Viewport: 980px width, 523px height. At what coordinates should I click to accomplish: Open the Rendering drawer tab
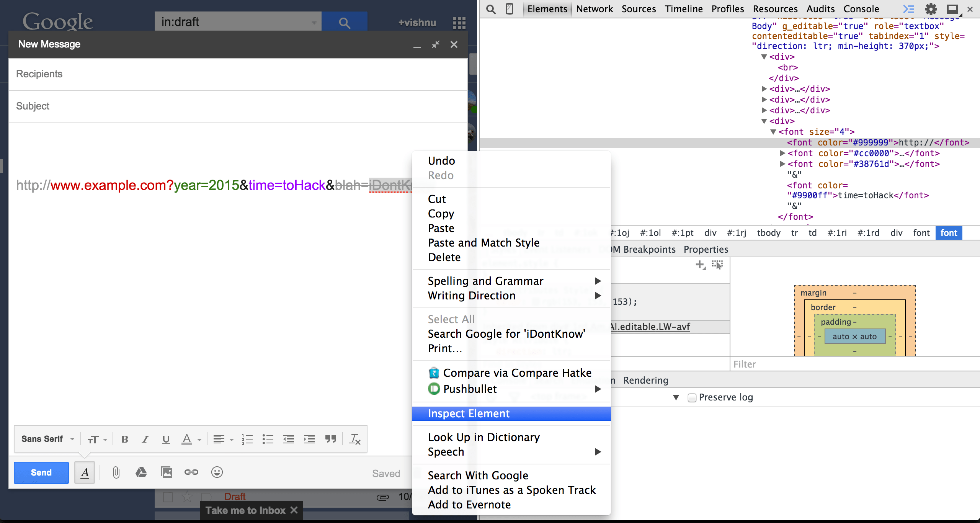(x=645, y=381)
